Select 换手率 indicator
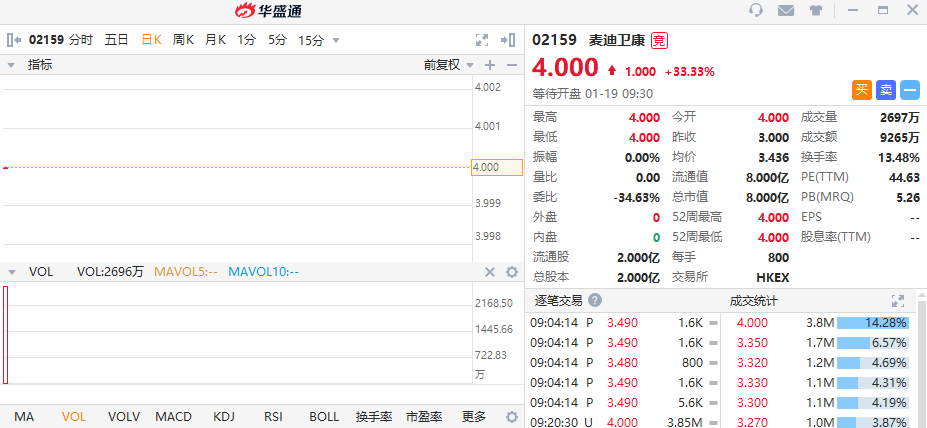 coord(374,416)
